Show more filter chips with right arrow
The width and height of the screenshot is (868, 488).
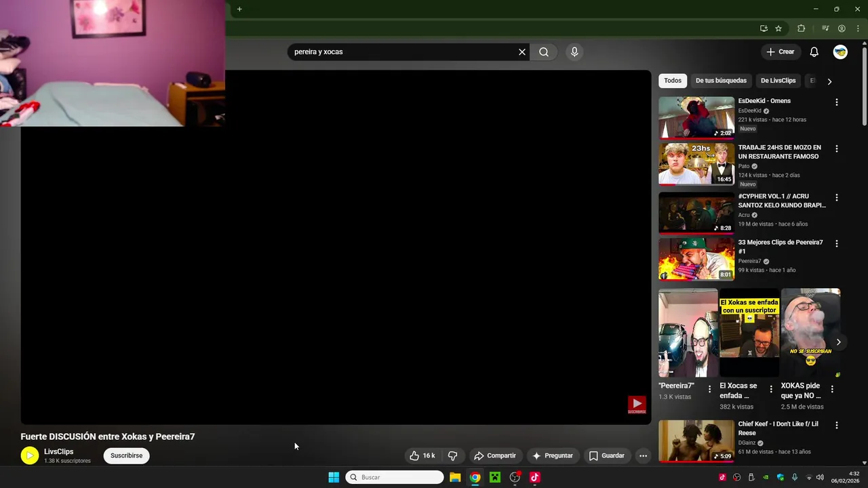click(x=829, y=81)
